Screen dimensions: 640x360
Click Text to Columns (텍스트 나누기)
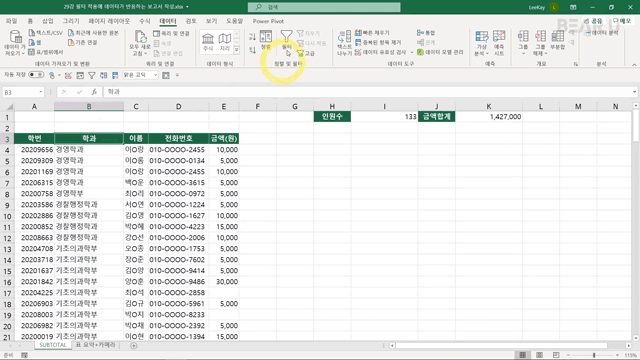pyautogui.click(x=344, y=43)
